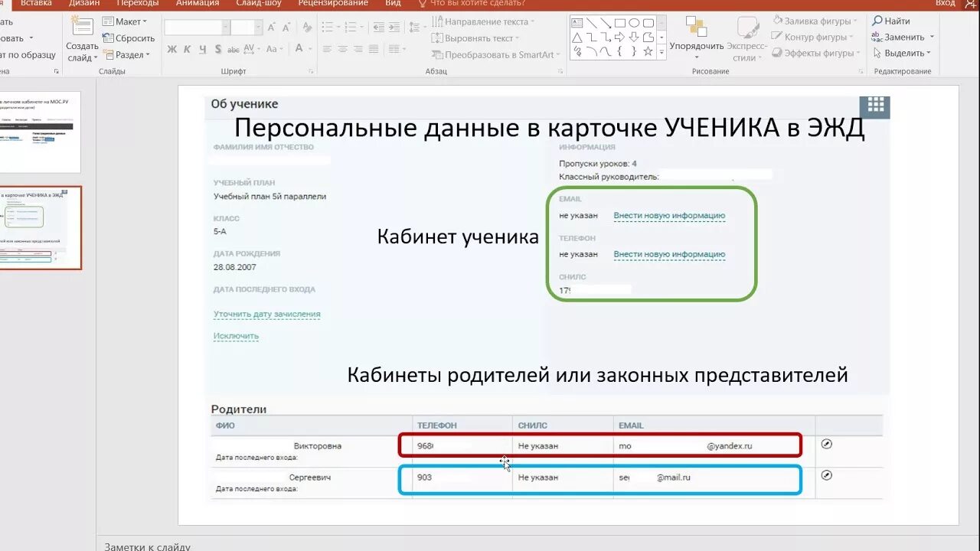Click the font color A button

[x=299, y=48]
